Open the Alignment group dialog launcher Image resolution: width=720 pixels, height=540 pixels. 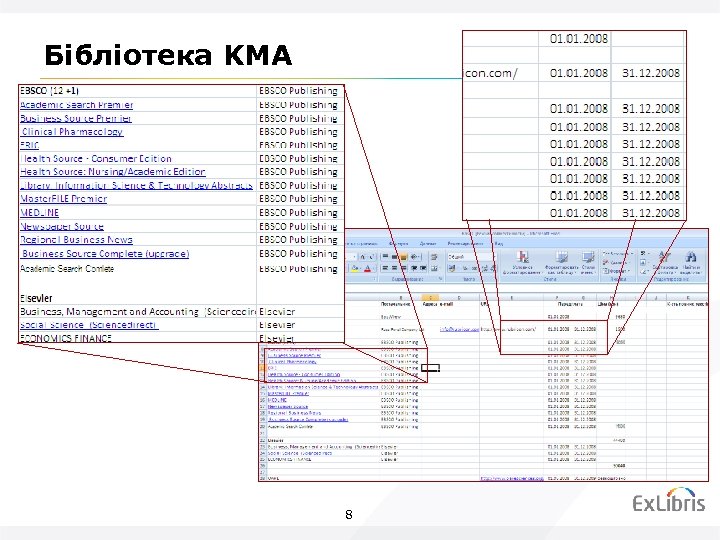point(440,279)
